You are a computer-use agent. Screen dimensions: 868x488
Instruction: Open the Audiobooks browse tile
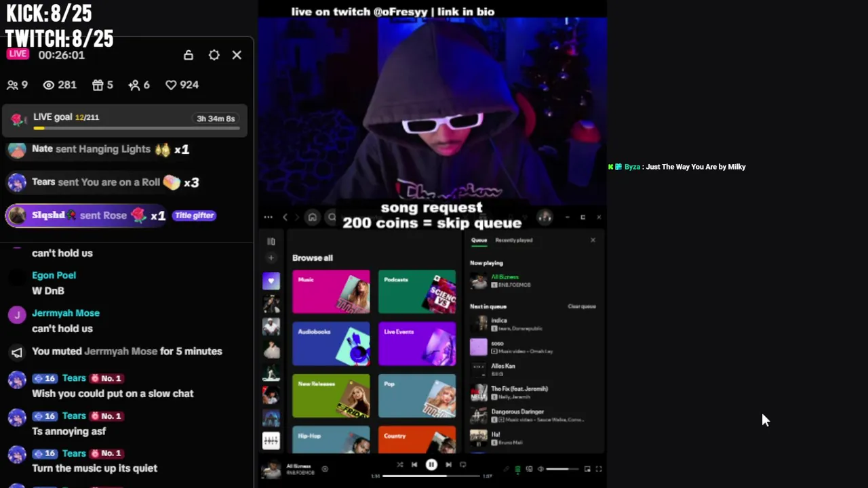tap(331, 344)
